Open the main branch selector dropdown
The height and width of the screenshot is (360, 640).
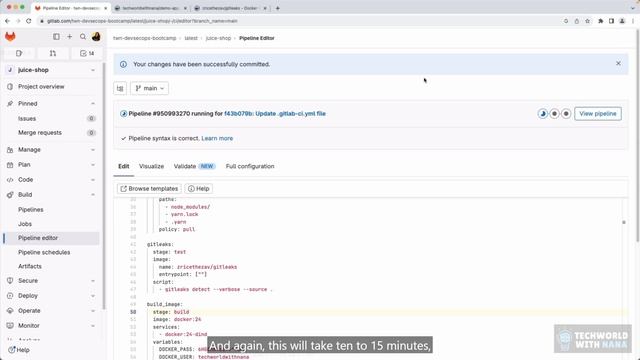[x=149, y=88]
